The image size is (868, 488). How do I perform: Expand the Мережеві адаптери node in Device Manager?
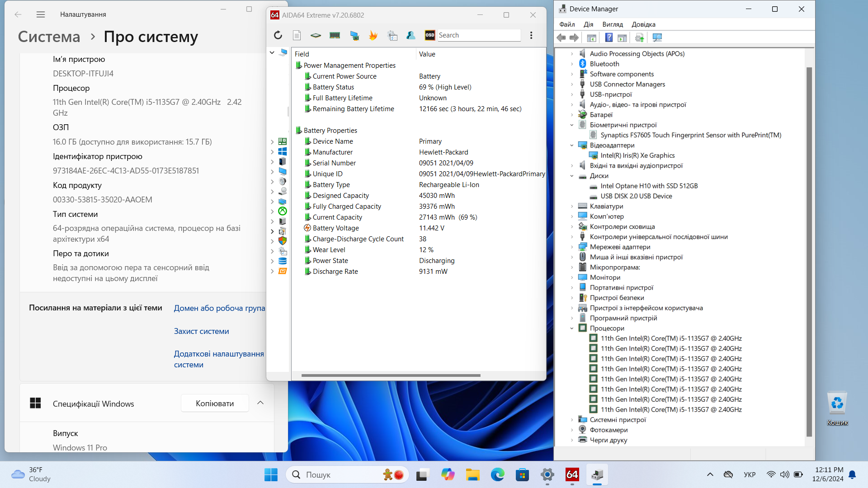[572, 247]
